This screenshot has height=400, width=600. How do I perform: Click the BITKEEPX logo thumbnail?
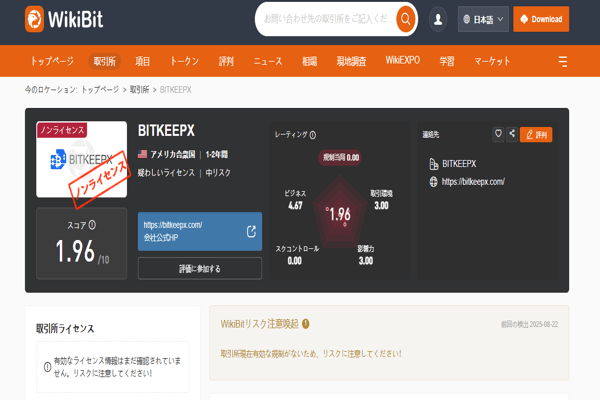[82, 160]
